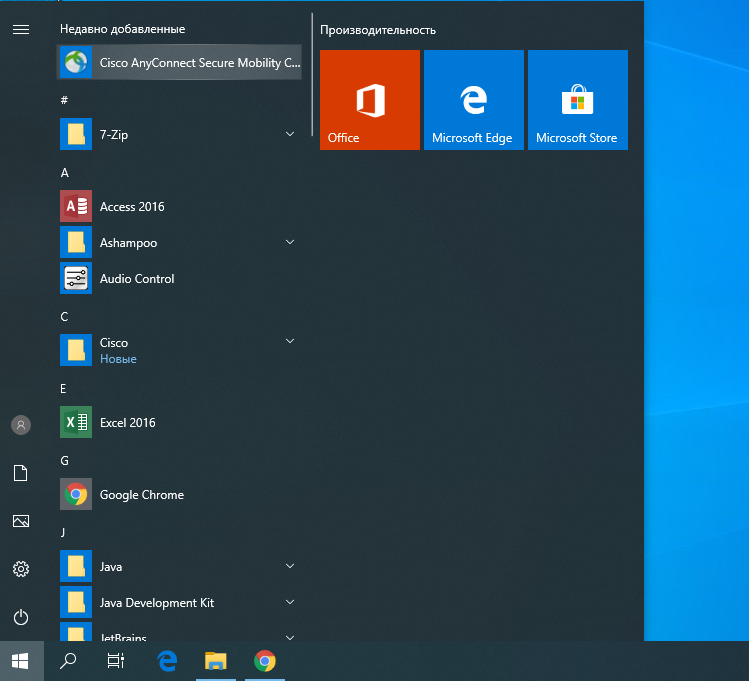Click the 'C' letter group header
Screen dimensions: 749x681
(x=64, y=317)
